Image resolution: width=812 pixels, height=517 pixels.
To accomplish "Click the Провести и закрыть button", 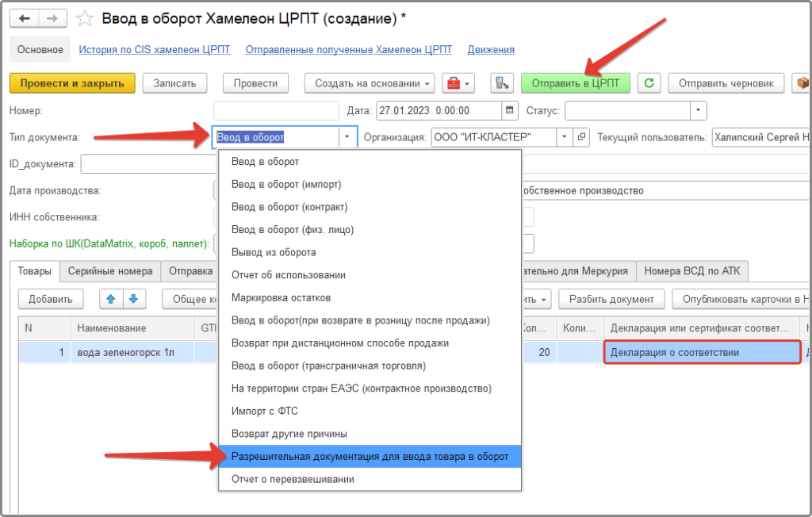I will tap(71, 83).
